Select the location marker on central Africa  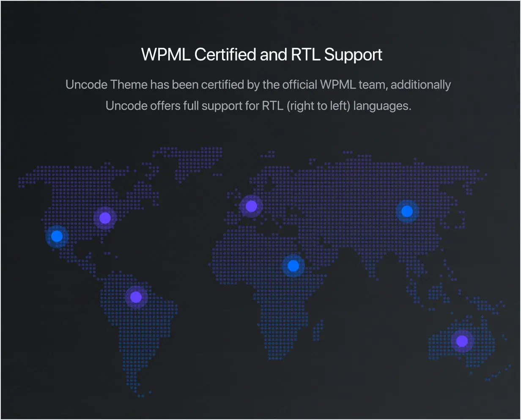293,266
